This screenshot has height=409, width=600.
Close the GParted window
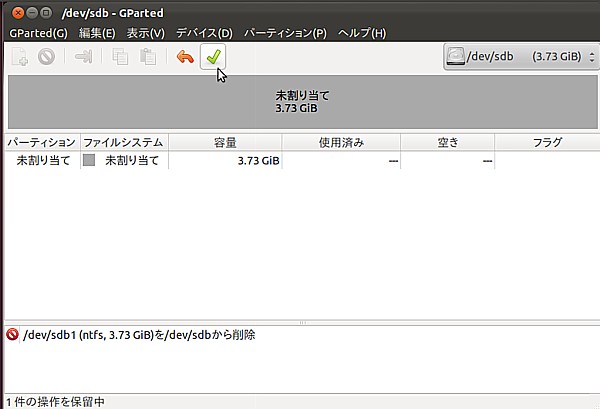18,13
